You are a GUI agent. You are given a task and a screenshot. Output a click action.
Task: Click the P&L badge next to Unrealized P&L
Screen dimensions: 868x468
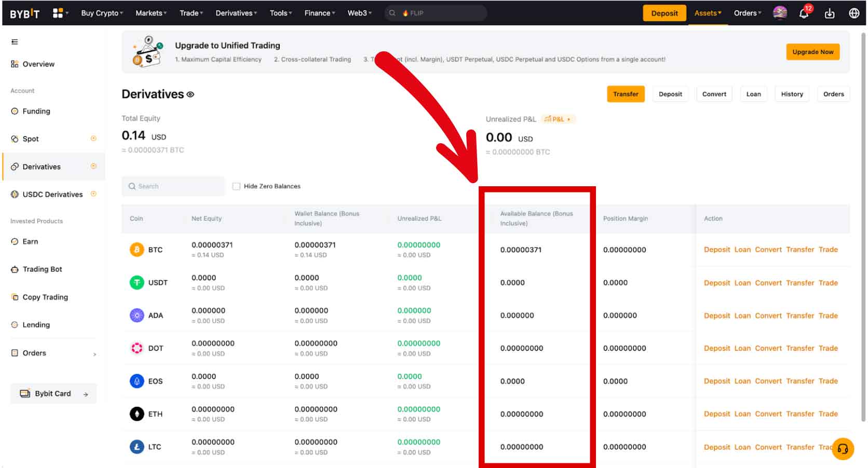pyautogui.click(x=557, y=119)
